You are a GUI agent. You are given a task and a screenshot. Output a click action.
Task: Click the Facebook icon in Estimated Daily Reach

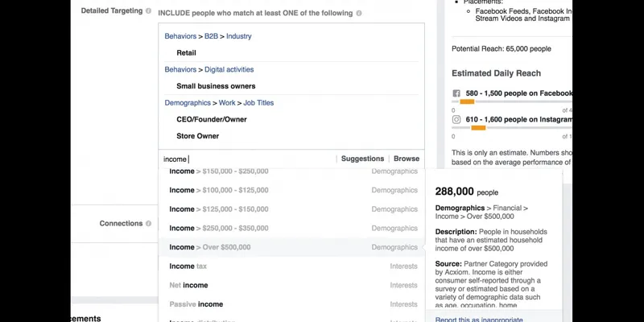[x=456, y=93]
